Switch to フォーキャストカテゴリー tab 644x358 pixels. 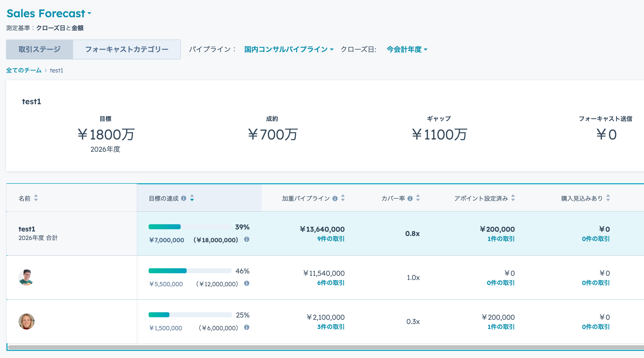click(x=127, y=49)
